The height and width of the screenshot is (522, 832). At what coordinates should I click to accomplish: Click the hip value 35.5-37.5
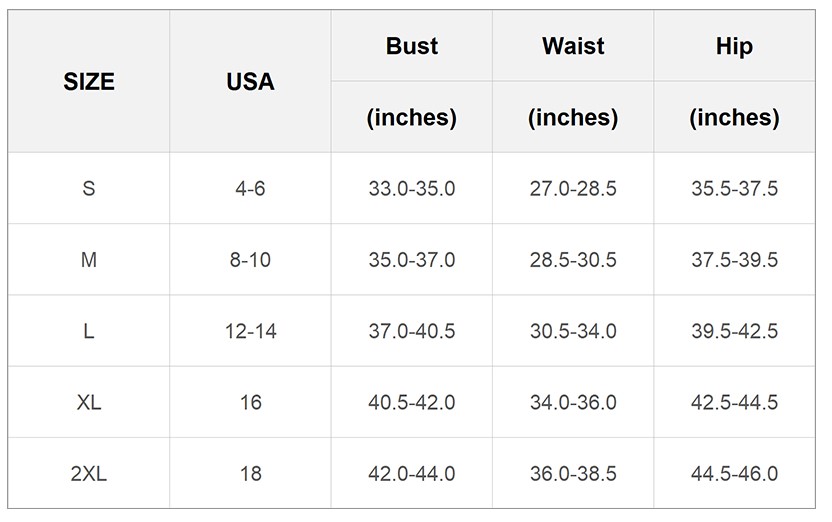click(734, 188)
